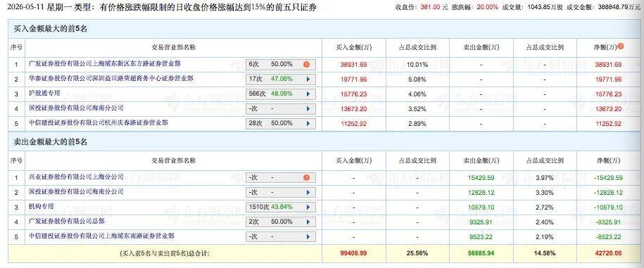644x268 pixels.
Task: Click buy table 交易营业部名称 column header
Action: (x=174, y=47)
